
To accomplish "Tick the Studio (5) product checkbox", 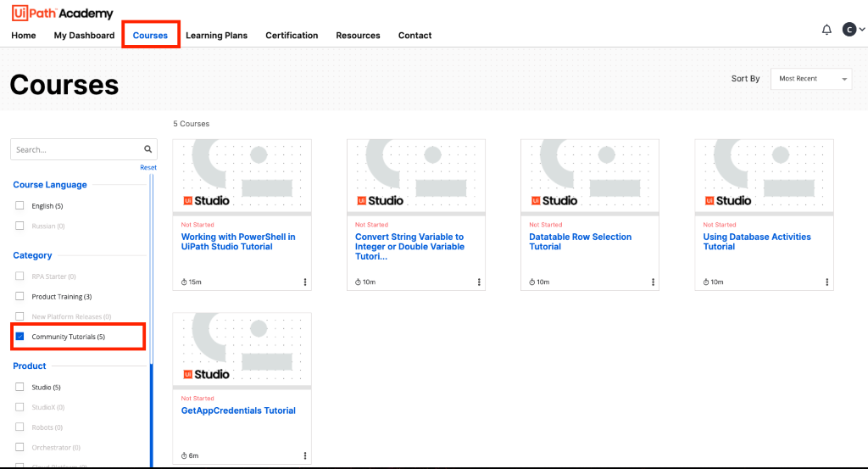I will pos(19,387).
